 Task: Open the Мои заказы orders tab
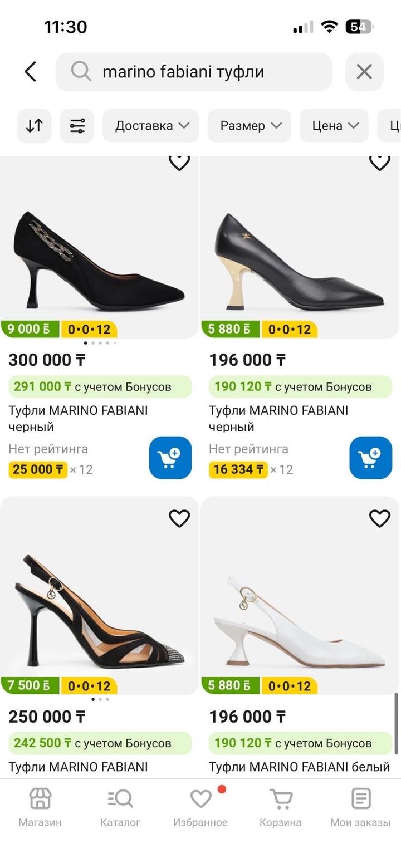pos(360,807)
